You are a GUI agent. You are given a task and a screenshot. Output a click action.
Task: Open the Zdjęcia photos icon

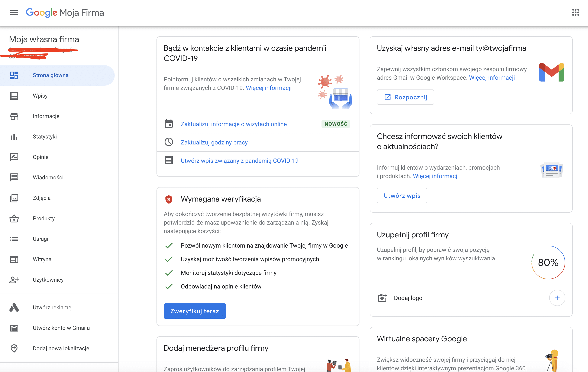14,198
